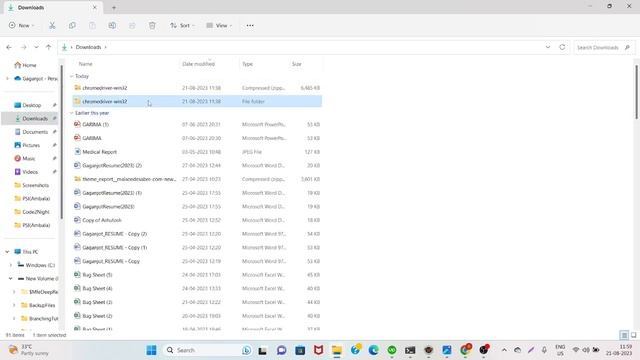This screenshot has height=360, width=640.
Task: Go up one folder level
Action: click(49, 47)
